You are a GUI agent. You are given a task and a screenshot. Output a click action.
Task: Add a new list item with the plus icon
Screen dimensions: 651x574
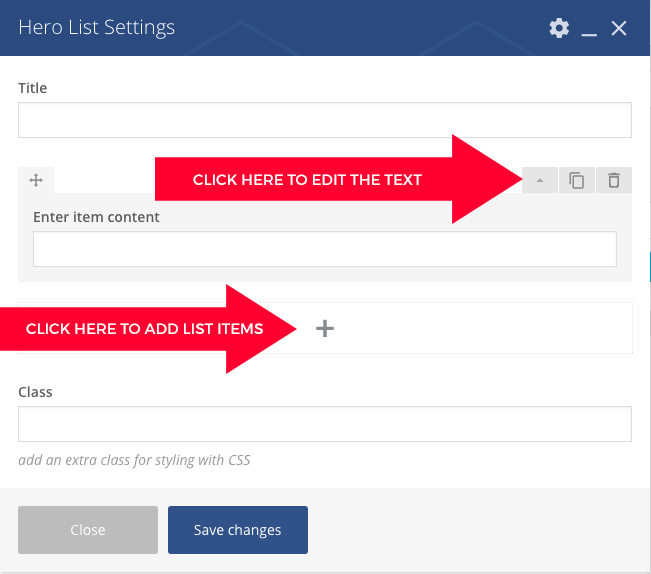tap(325, 328)
